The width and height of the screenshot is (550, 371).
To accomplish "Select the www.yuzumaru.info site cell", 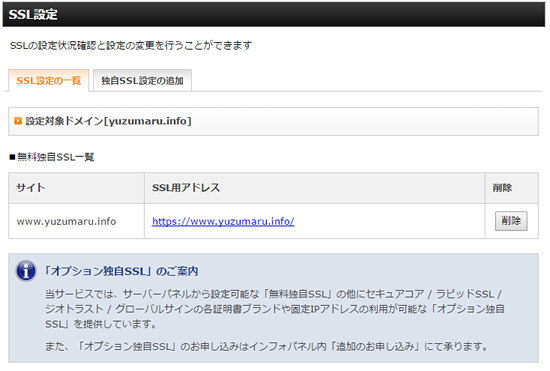I will [x=76, y=221].
